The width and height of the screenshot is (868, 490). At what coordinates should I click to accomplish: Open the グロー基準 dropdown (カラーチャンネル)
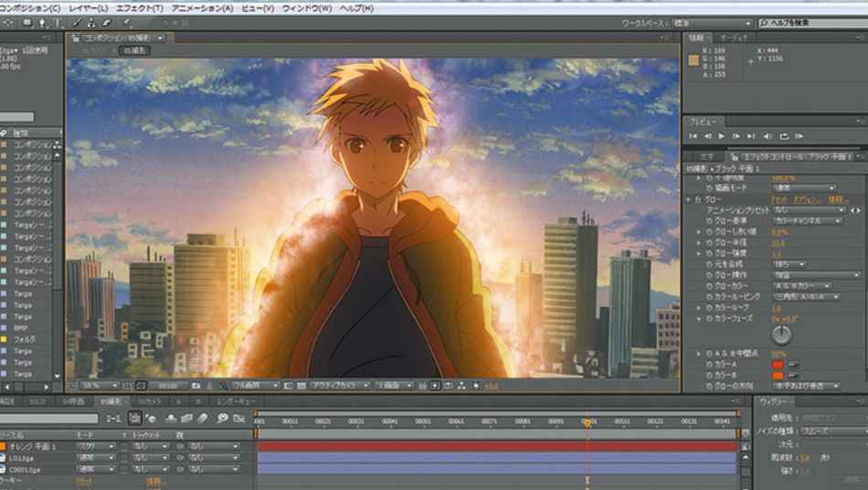coord(808,221)
